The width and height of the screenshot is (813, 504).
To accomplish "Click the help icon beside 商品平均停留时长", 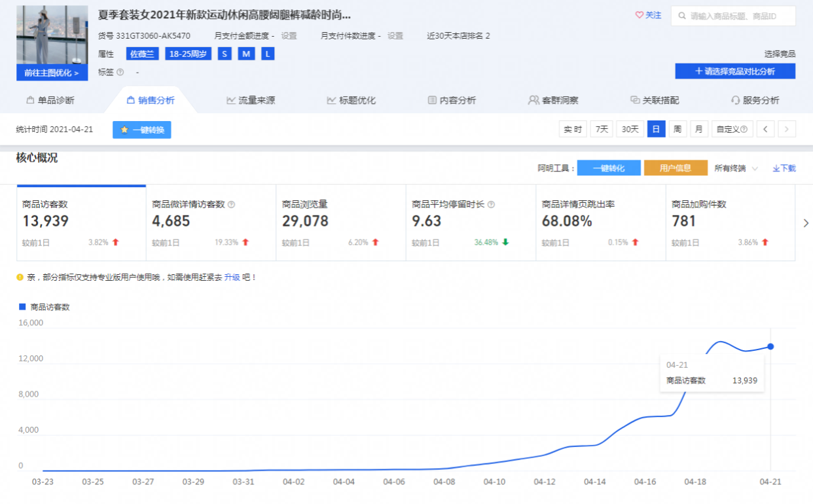I will click(x=491, y=204).
